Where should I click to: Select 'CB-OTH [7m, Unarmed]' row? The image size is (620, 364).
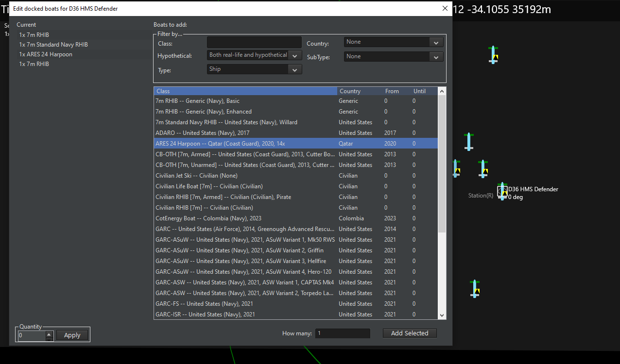(295, 165)
